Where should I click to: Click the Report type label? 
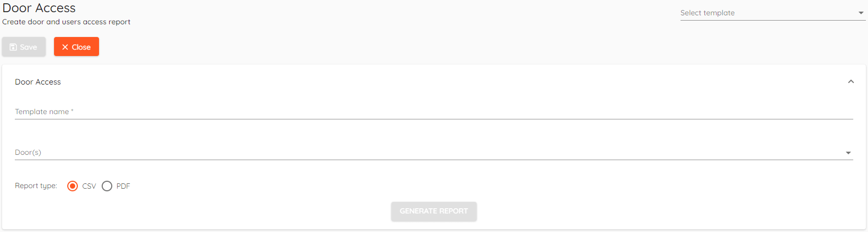click(x=36, y=186)
